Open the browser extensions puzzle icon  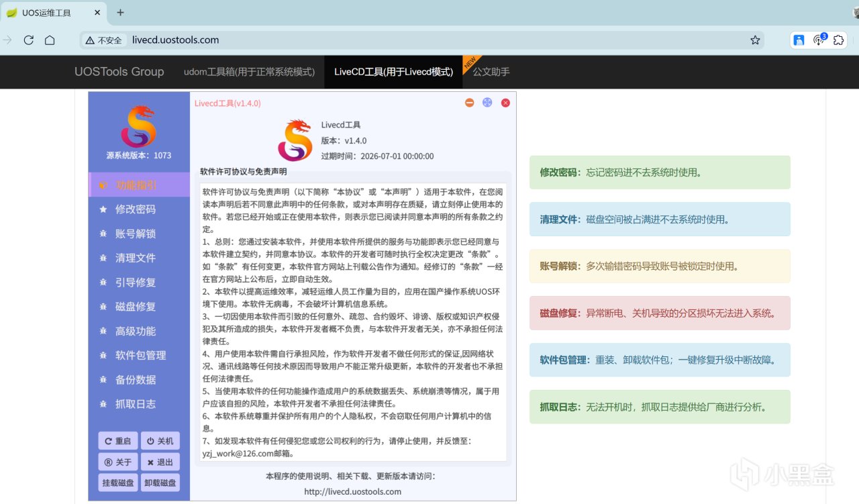coord(838,40)
